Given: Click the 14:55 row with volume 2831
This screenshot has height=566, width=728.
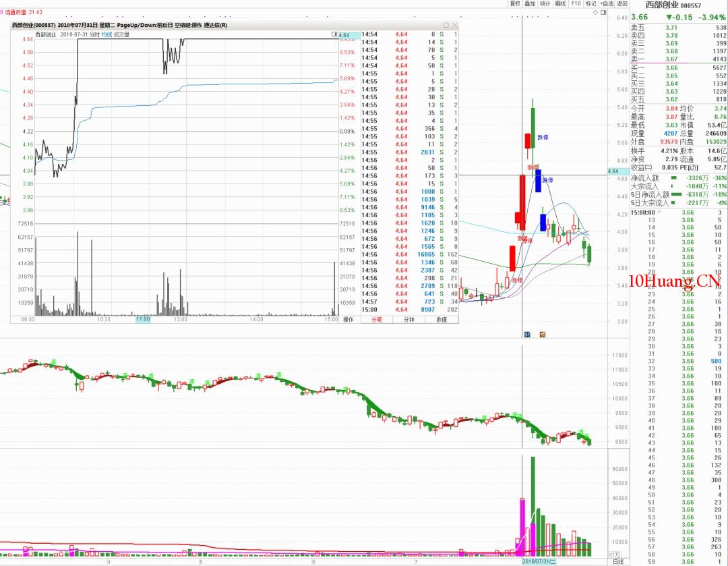Looking at the screenshot, I should pyautogui.click(x=410, y=152).
